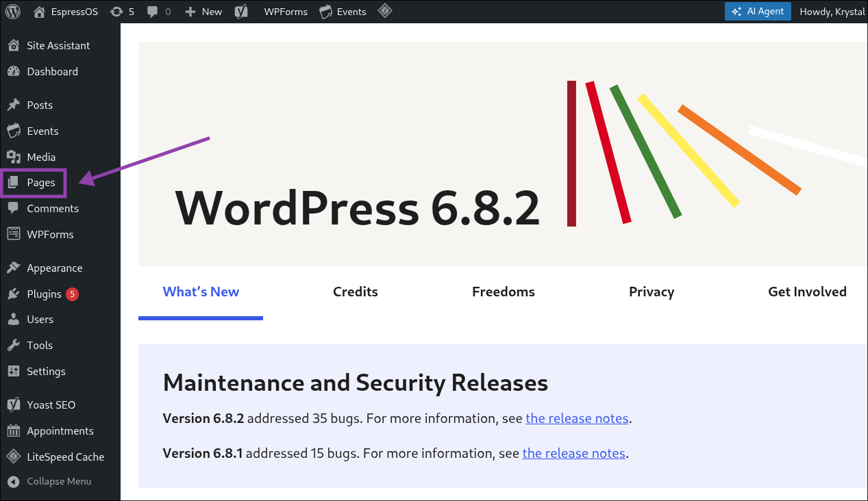Open the Media menu label
The image size is (868, 501).
pos(41,157)
